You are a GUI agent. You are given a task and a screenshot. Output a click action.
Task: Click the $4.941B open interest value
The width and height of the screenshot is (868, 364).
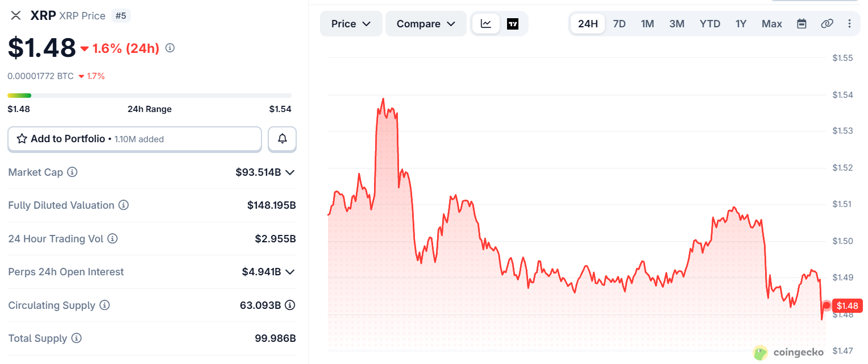261,272
